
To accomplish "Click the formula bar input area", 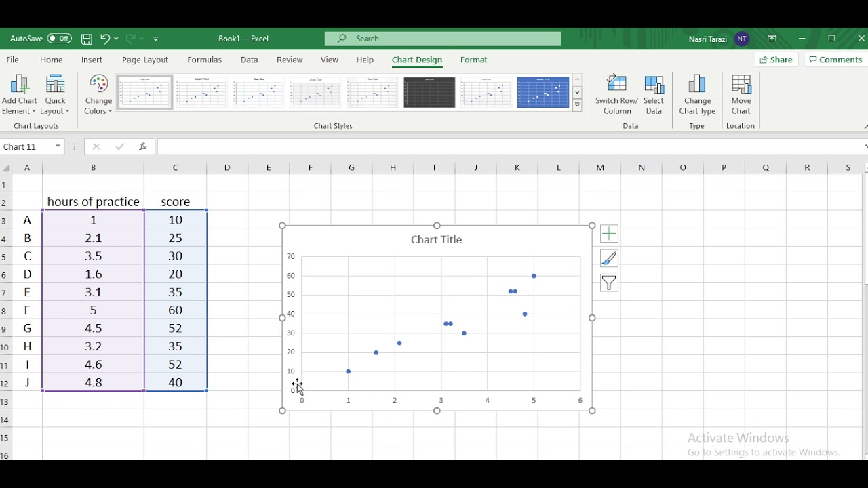I will pos(511,146).
